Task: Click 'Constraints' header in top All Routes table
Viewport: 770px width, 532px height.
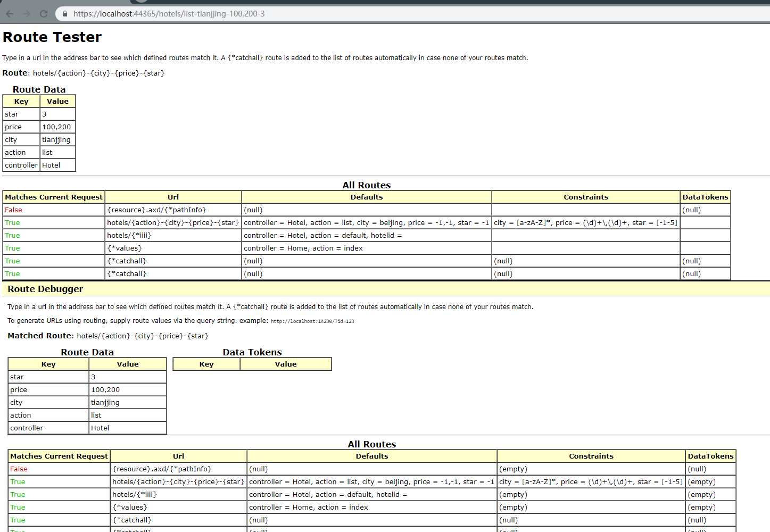Action: click(x=586, y=197)
